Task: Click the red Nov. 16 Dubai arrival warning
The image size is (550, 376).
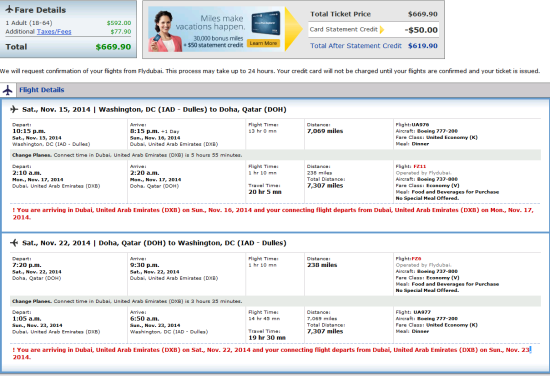Action: coord(273,213)
